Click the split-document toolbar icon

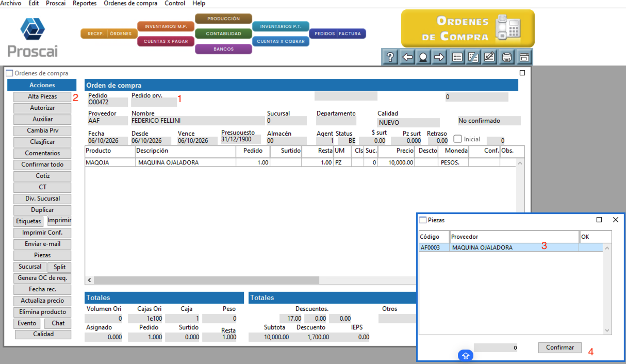pyautogui.click(x=473, y=57)
